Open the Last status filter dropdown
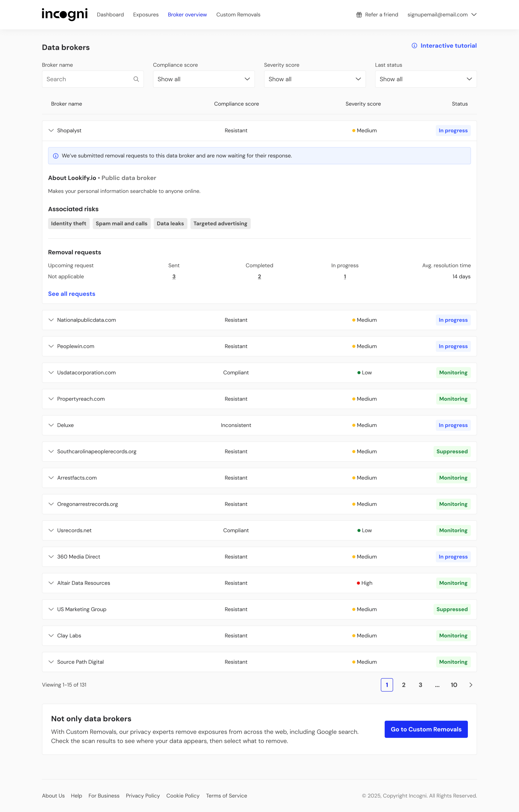Viewport: 519px width, 812px height. pyautogui.click(x=426, y=79)
